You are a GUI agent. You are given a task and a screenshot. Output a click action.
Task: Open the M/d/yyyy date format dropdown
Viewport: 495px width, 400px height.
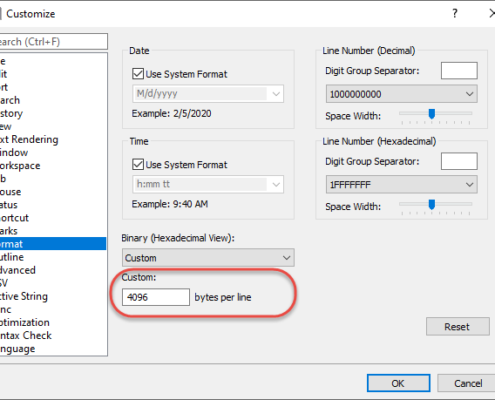208,94
